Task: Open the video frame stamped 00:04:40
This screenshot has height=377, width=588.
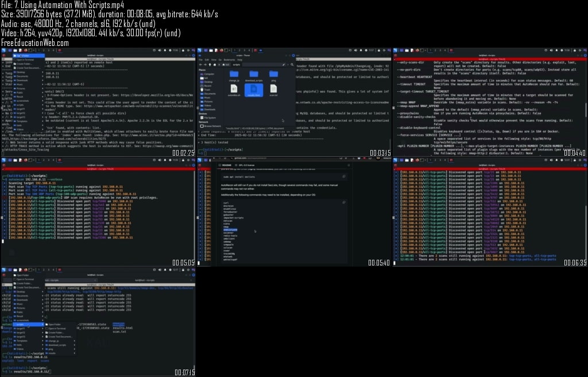Action: 490,102
